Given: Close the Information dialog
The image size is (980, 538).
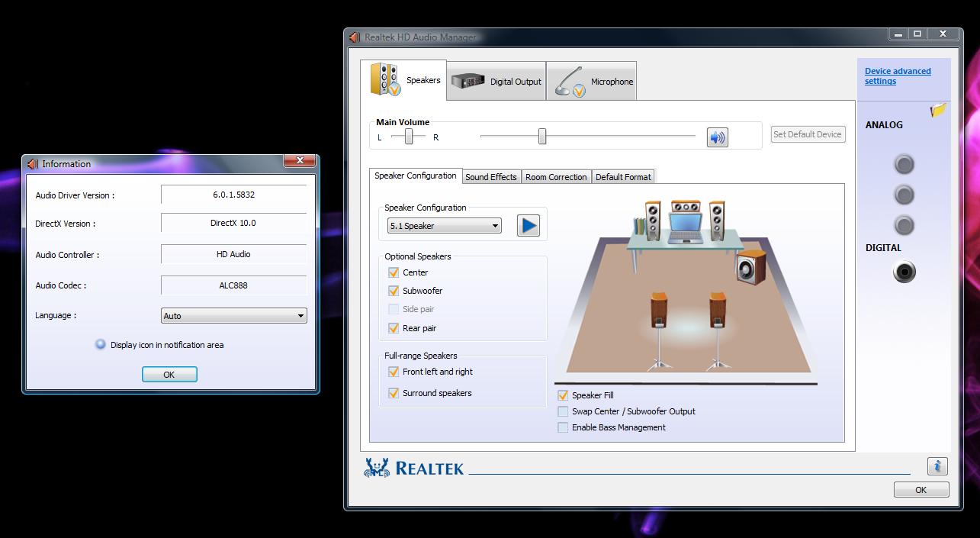Looking at the screenshot, I should click(x=300, y=160).
